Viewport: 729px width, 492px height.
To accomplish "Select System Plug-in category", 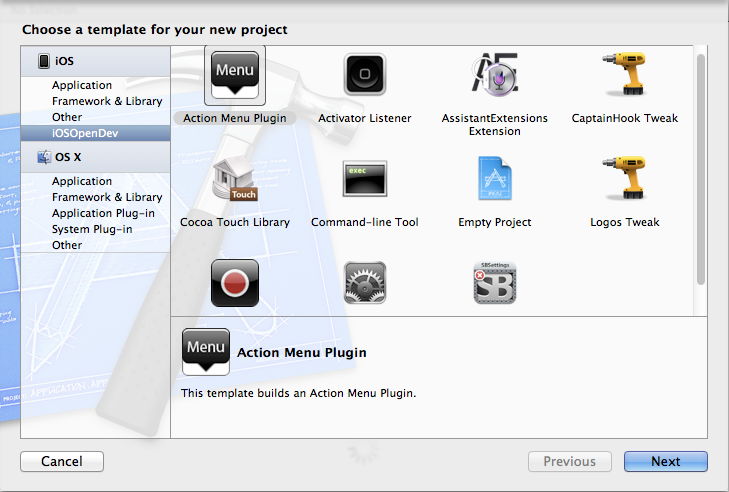I will [x=95, y=229].
